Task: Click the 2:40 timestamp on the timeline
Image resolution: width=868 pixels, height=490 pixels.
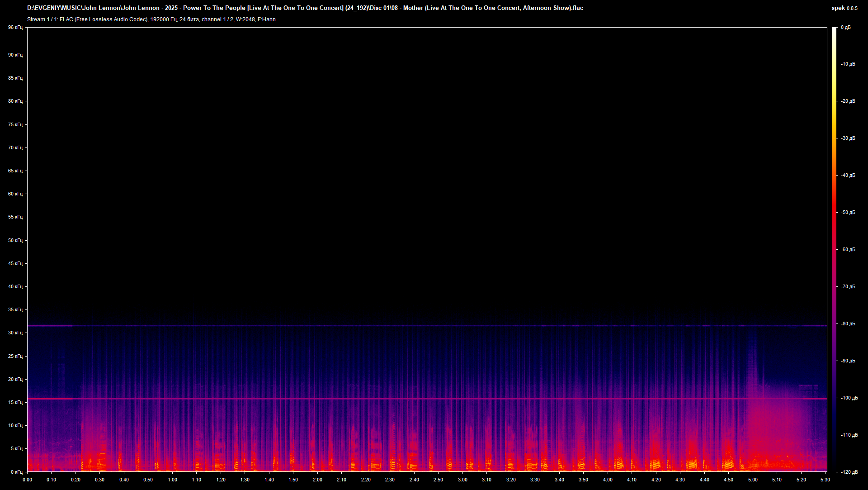Action: pyautogui.click(x=414, y=480)
